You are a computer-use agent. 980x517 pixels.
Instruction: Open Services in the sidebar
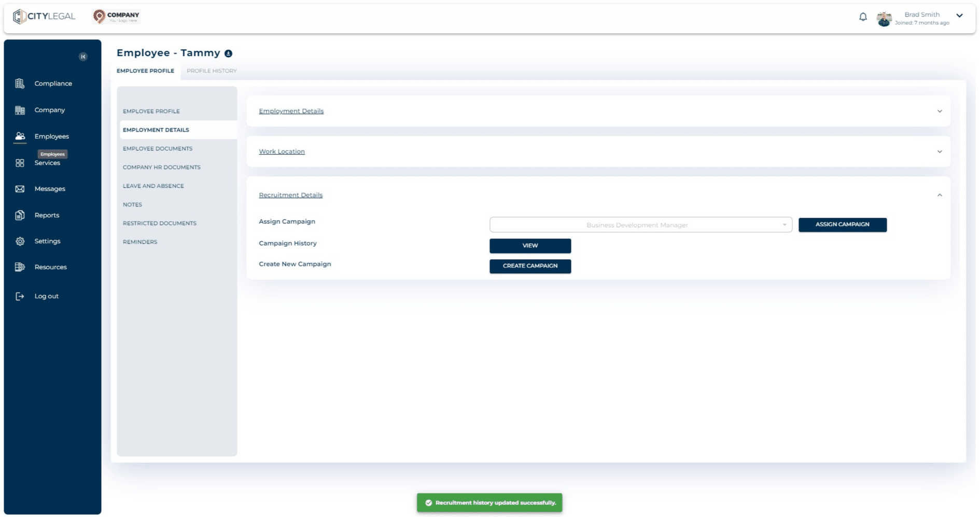[x=47, y=163]
